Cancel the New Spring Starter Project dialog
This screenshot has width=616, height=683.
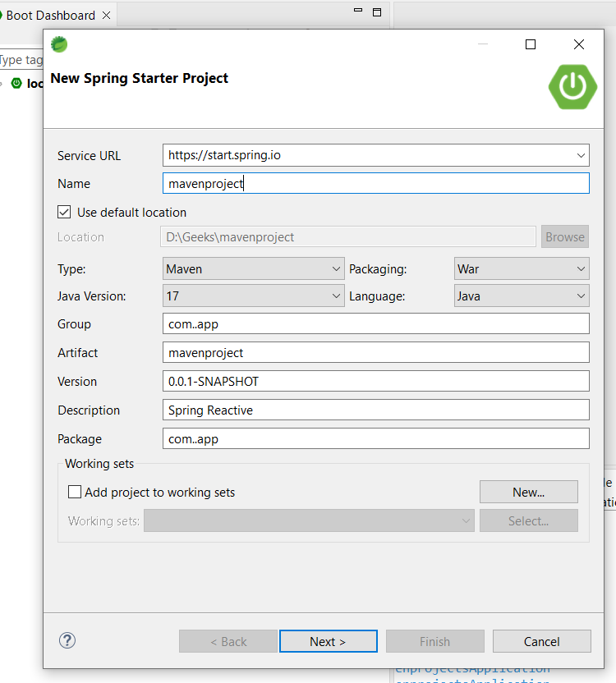coord(541,641)
